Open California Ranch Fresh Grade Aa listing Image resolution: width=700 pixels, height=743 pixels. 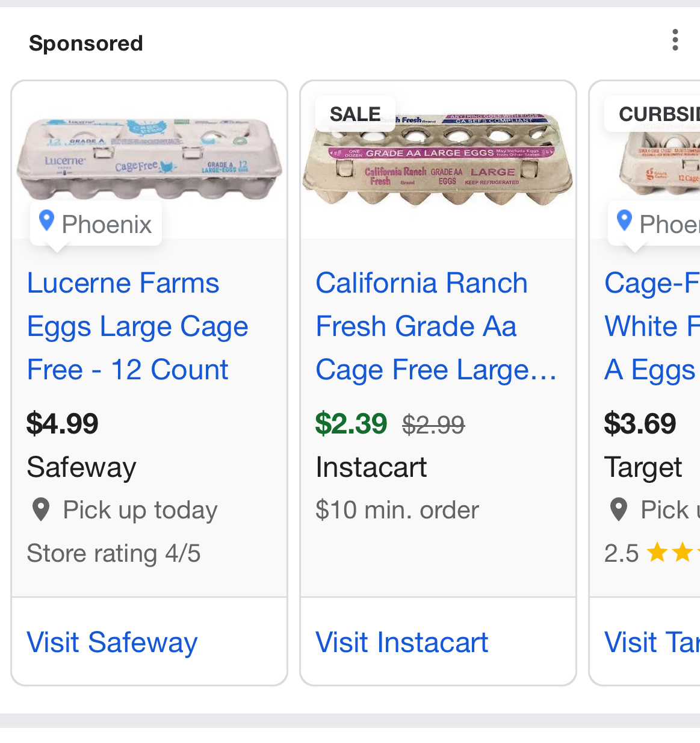point(436,326)
